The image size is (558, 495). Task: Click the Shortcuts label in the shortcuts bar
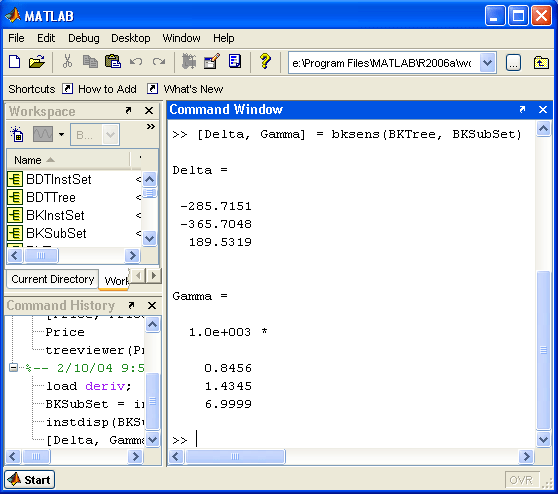click(32, 89)
